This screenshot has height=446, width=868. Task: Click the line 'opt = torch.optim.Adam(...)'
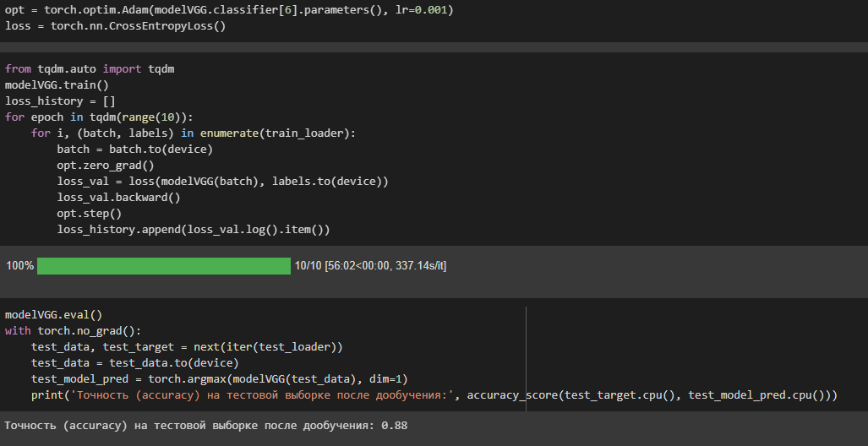point(229,10)
